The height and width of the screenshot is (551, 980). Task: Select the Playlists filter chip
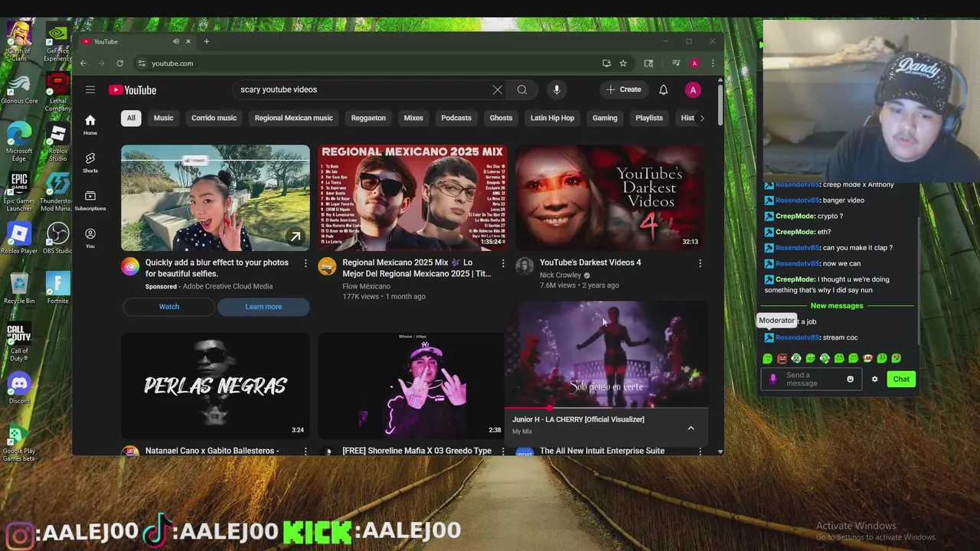pos(649,118)
